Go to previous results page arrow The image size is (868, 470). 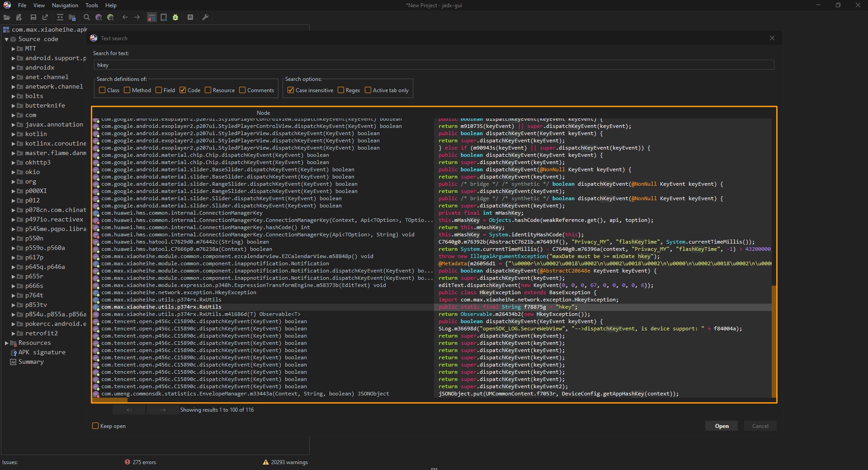tap(129, 409)
